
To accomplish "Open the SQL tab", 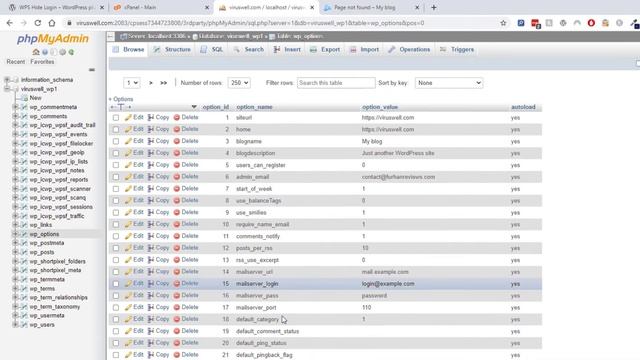I will click(212, 49).
